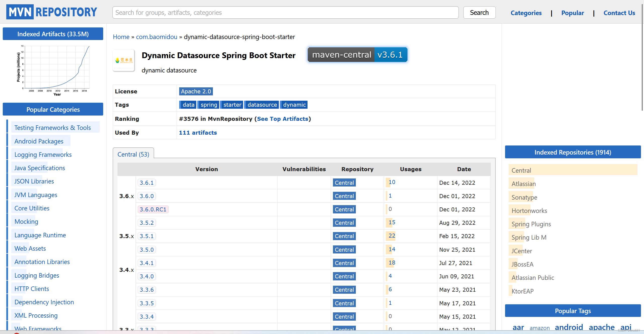Screen dimensions: 644x334
Task: Click the Search button
Action: point(479,12)
